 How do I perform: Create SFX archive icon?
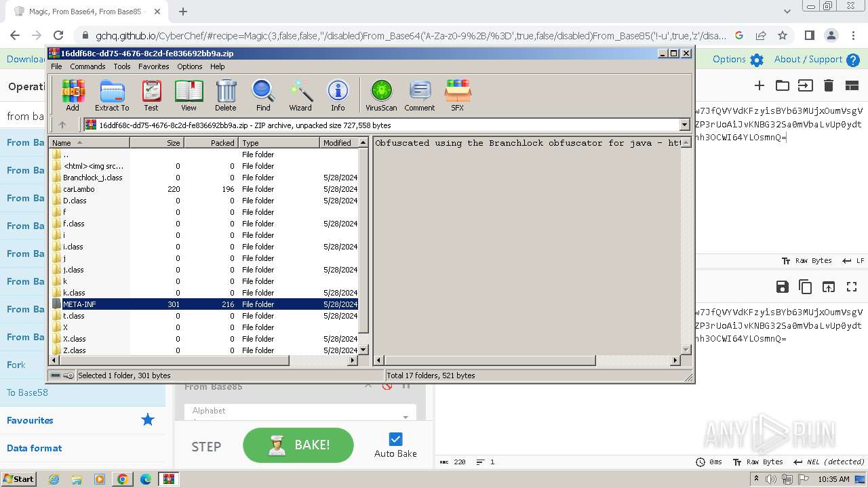(458, 96)
